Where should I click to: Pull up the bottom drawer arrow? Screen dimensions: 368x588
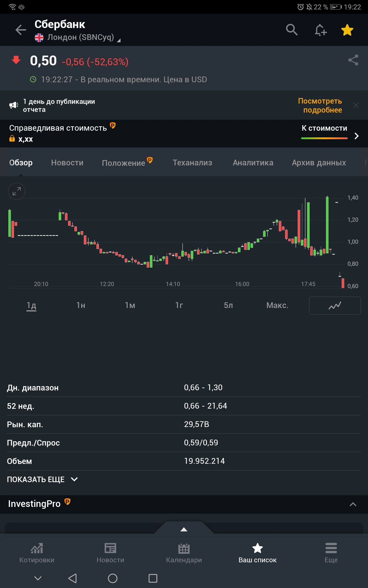[184, 529]
